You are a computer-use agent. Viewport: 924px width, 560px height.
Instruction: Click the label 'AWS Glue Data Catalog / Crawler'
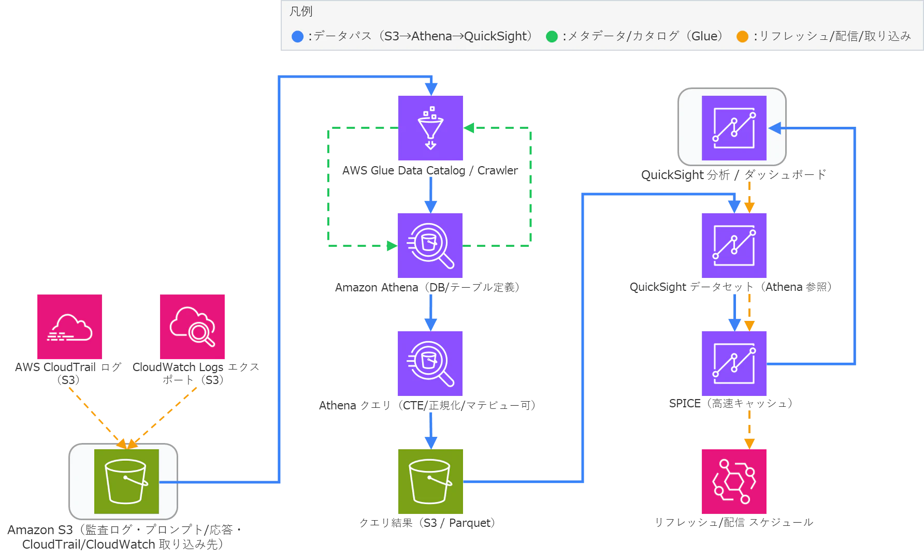pos(430,170)
